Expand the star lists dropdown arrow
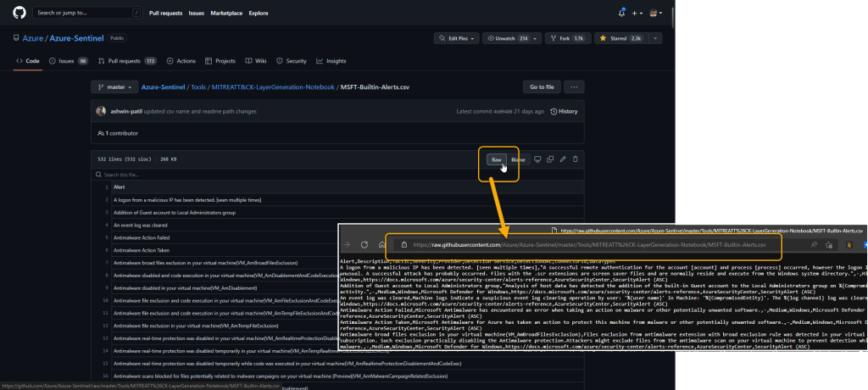Viewport: 868px width, 390px height. click(x=655, y=38)
